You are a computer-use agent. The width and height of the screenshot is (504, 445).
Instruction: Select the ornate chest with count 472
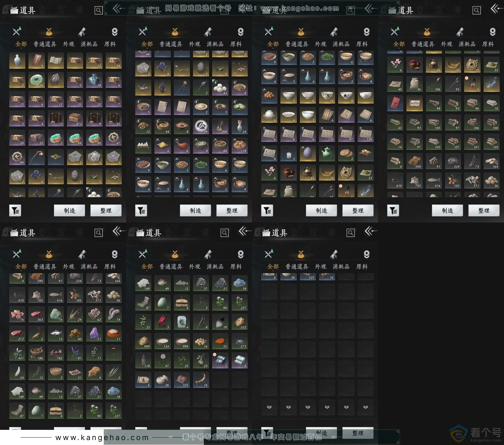[75, 119]
